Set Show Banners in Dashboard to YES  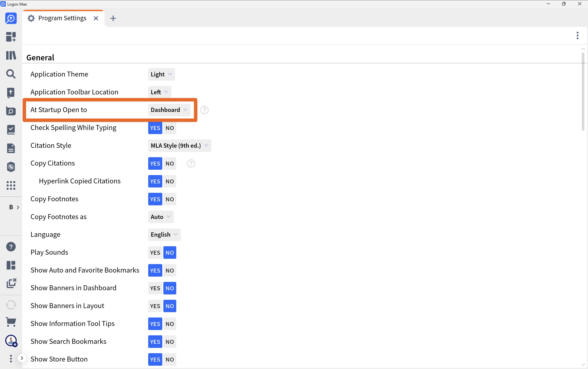(155, 288)
